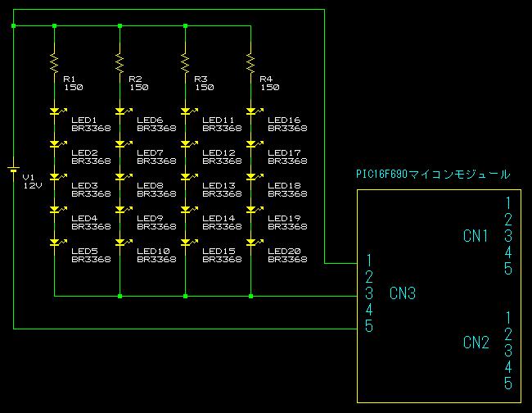Select the LED10 diode symbol
Image resolution: width=532 pixels, height=413 pixels.
(123, 243)
